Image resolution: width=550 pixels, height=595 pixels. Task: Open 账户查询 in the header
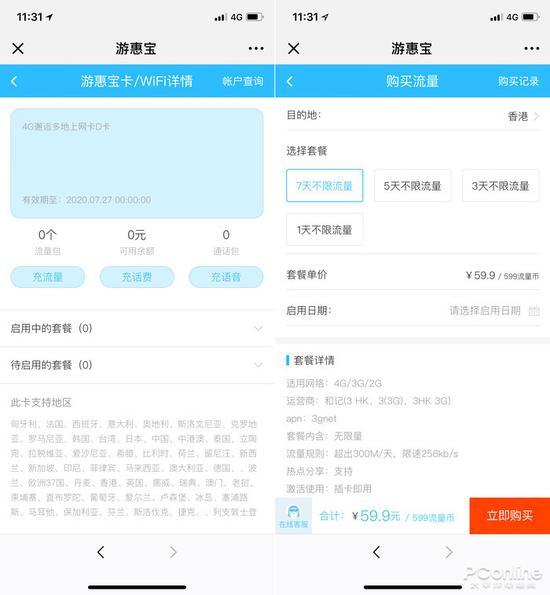243,81
